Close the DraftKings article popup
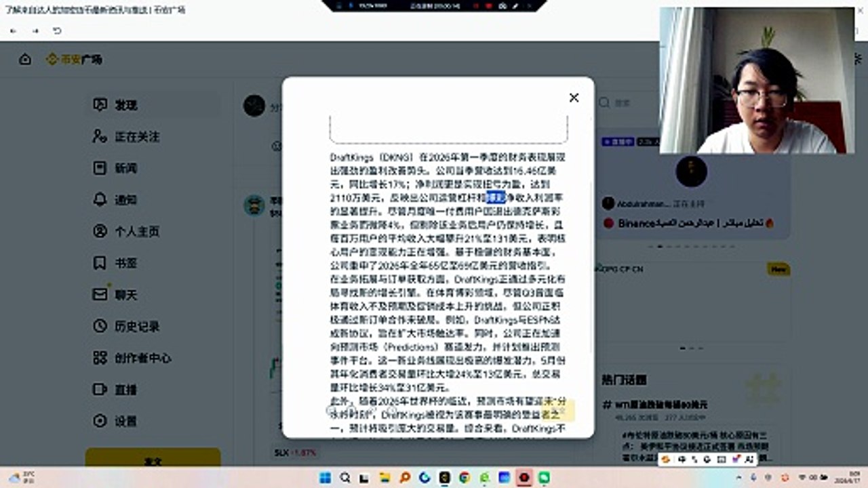 [574, 98]
